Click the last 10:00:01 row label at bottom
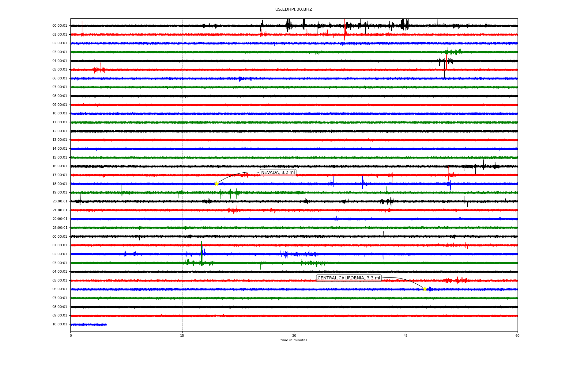 (60, 324)
